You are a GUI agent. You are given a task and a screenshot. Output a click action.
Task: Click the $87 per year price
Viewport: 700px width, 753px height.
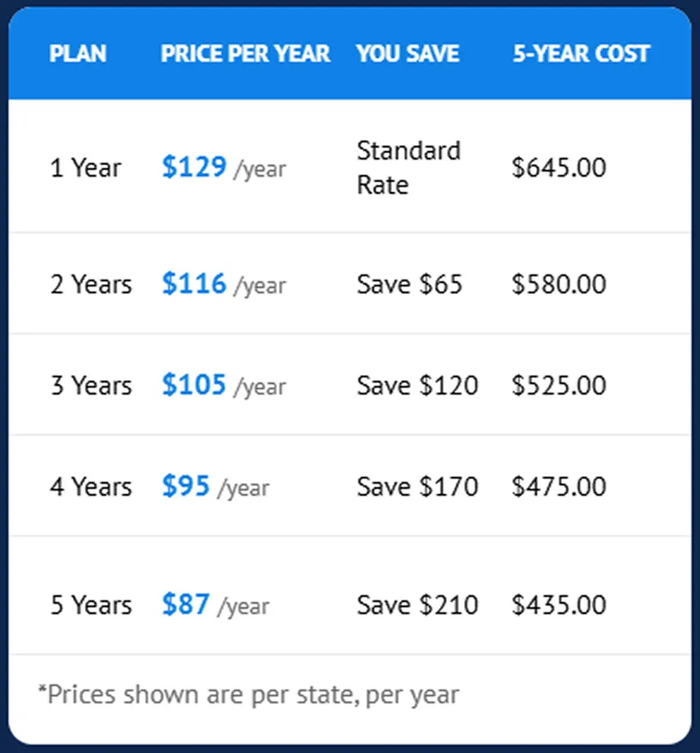[215, 605]
